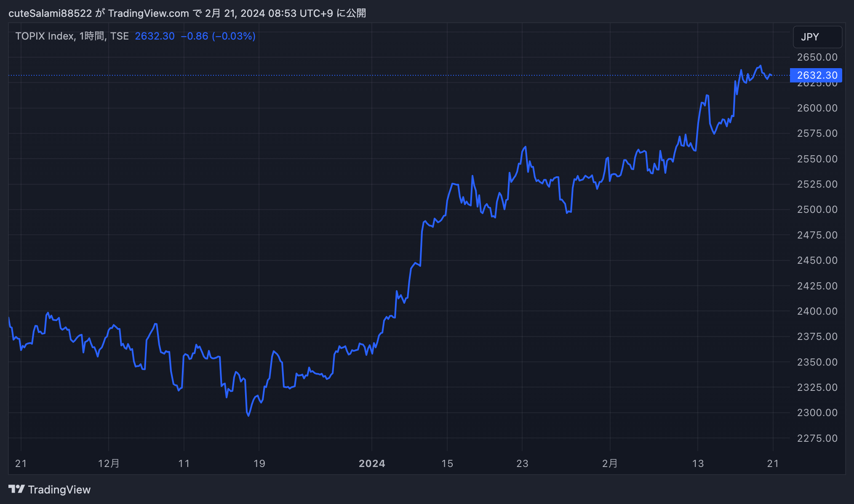854x504 pixels.
Task: Click the 2300.00 price scale label
Action: pyautogui.click(x=817, y=413)
